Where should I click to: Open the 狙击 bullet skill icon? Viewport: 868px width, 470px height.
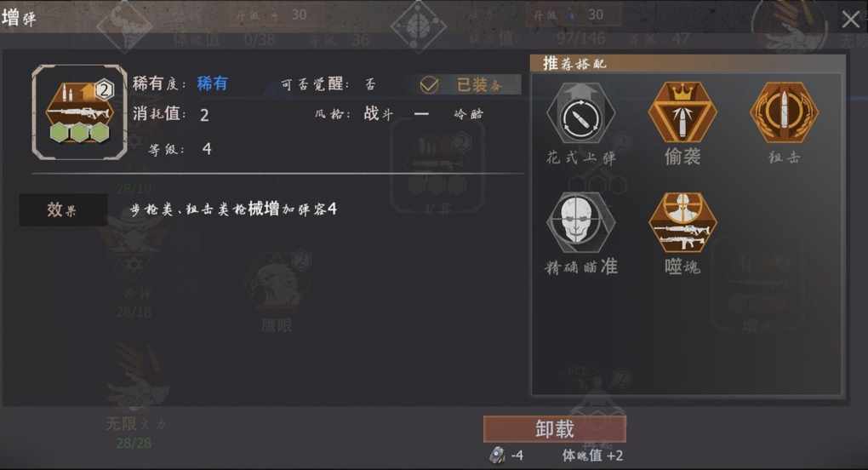tap(784, 113)
